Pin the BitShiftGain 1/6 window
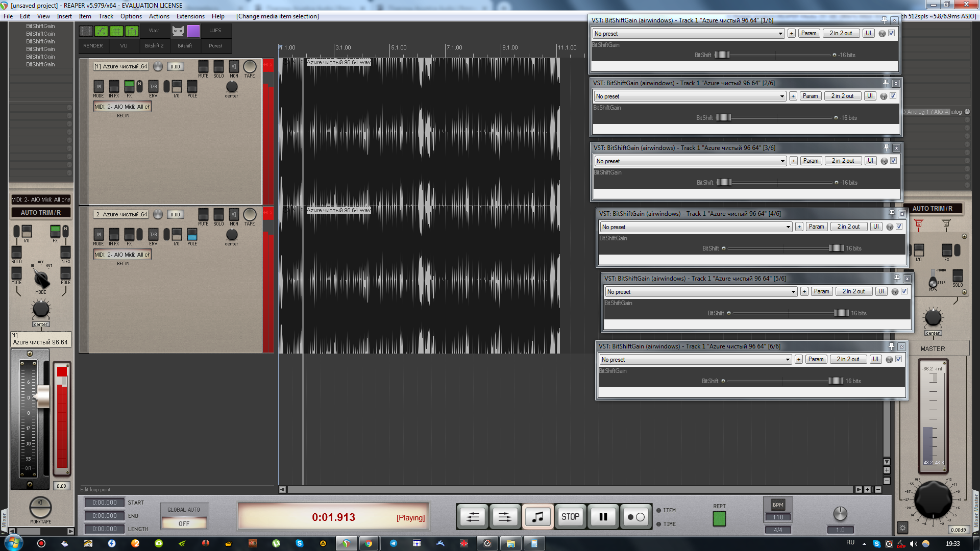The image size is (980, 551). pyautogui.click(x=885, y=20)
